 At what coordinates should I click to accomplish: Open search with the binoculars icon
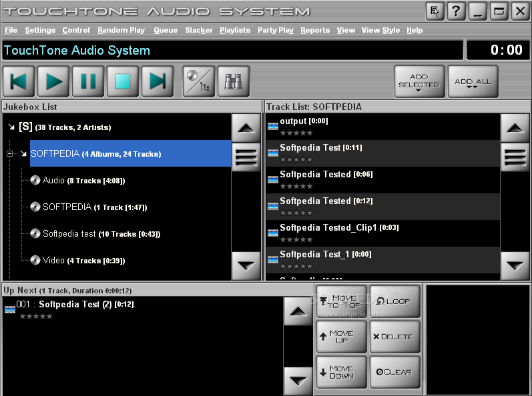(234, 81)
